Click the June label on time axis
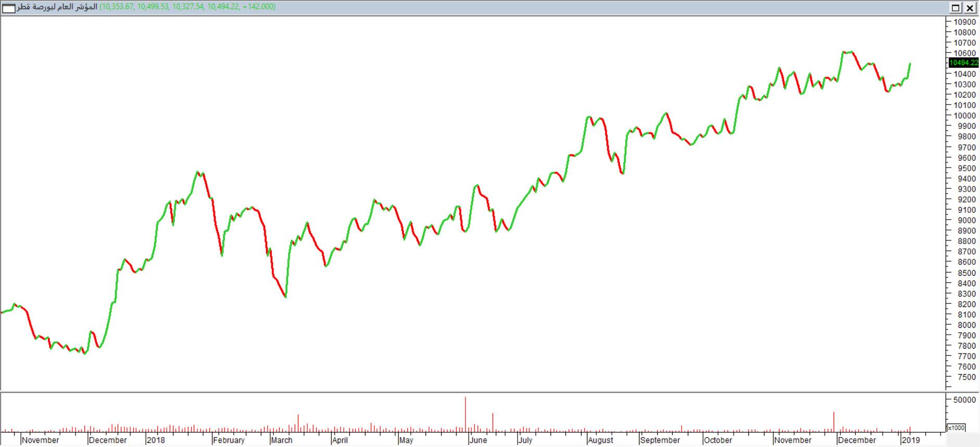The width and height of the screenshot is (980, 447). tap(478, 440)
